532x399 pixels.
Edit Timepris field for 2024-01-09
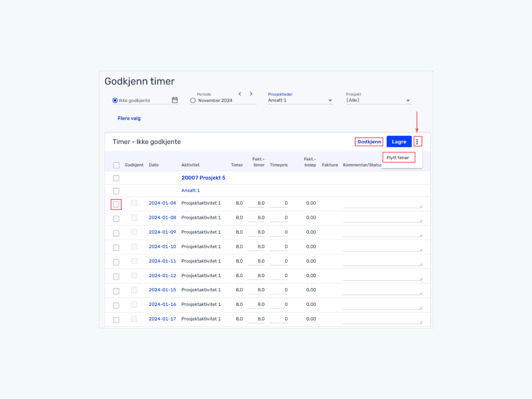click(x=279, y=232)
